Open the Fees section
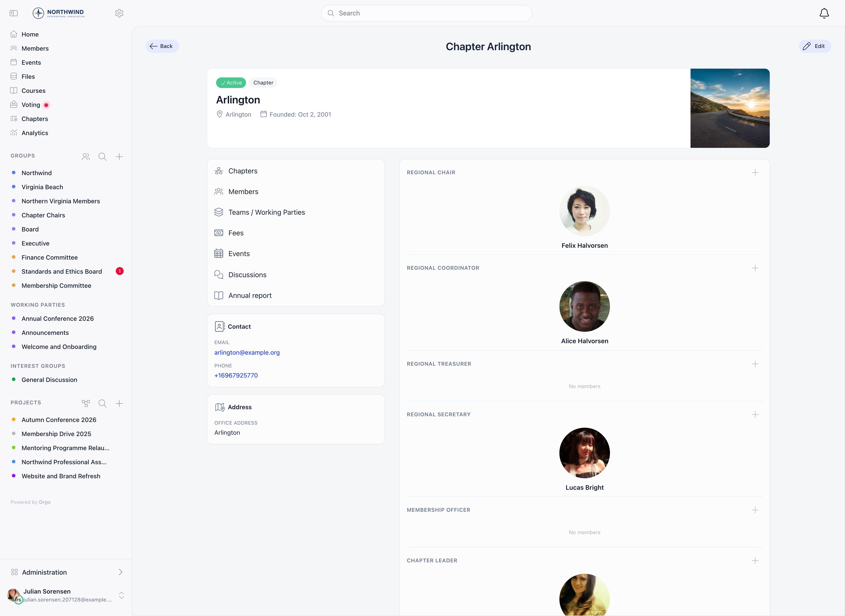Image resolution: width=845 pixels, height=616 pixels. click(x=296, y=233)
